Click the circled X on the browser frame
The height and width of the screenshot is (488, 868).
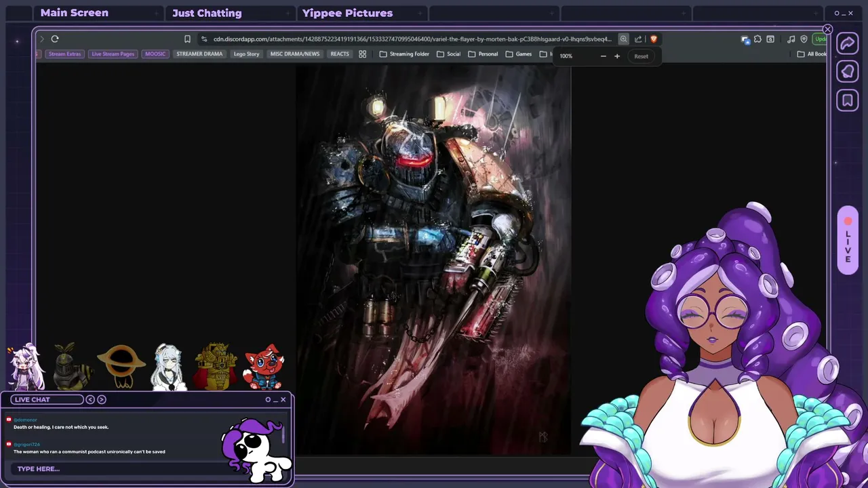point(827,29)
